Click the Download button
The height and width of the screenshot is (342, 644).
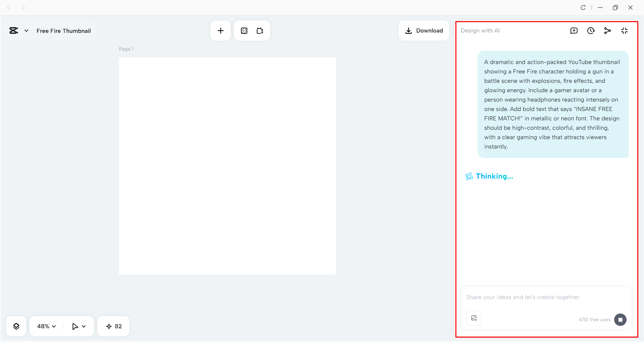[424, 31]
